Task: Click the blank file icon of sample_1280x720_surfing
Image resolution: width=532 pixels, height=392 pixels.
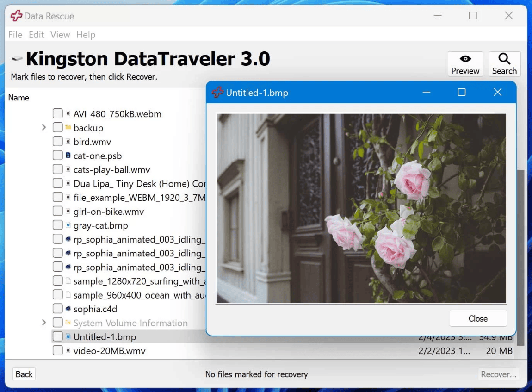Action: (x=68, y=280)
